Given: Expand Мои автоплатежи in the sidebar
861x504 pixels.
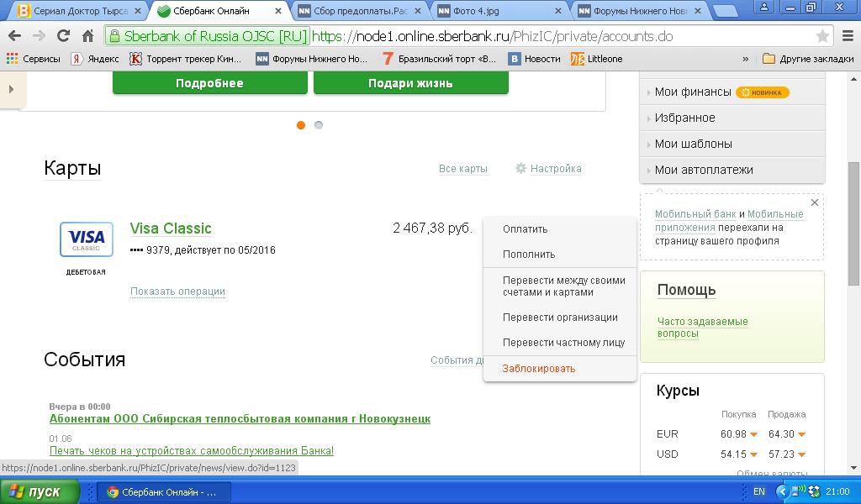Looking at the screenshot, I should click(x=732, y=170).
